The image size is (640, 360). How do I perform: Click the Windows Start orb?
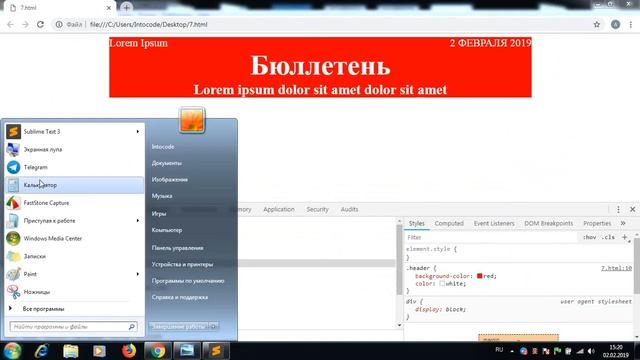click(x=12, y=351)
